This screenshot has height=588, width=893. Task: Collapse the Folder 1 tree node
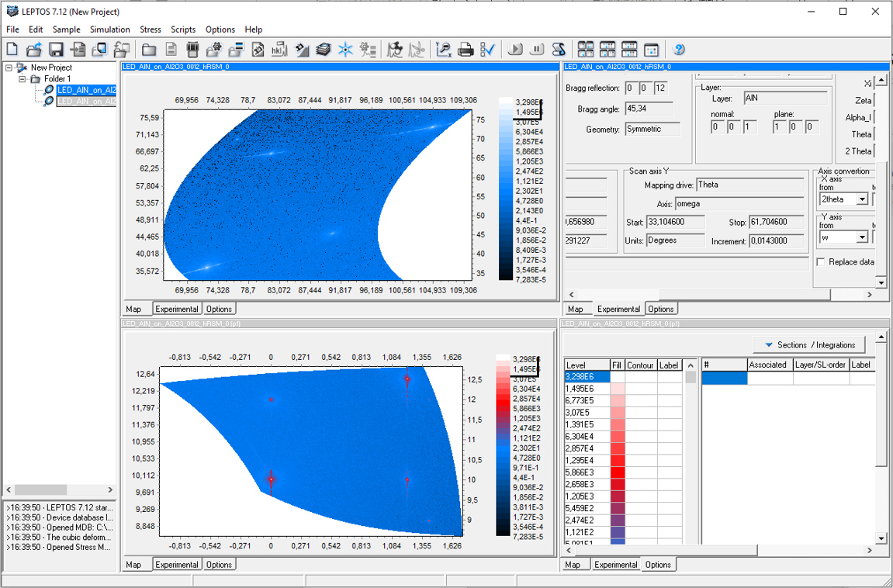coord(22,79)
